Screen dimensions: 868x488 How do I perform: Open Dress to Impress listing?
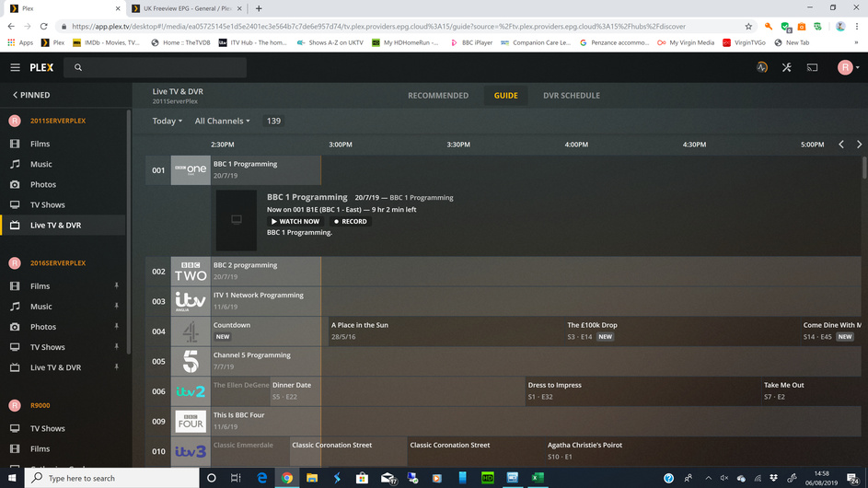pos(642,391)
